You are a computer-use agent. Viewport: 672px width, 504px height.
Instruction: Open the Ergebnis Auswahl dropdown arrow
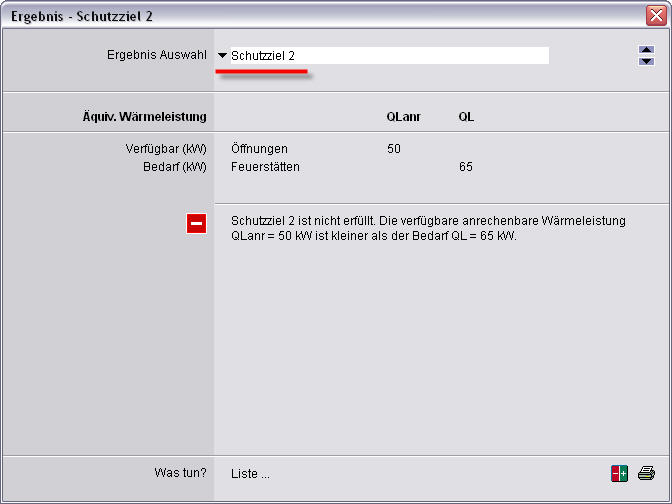[x=222, y=56]
